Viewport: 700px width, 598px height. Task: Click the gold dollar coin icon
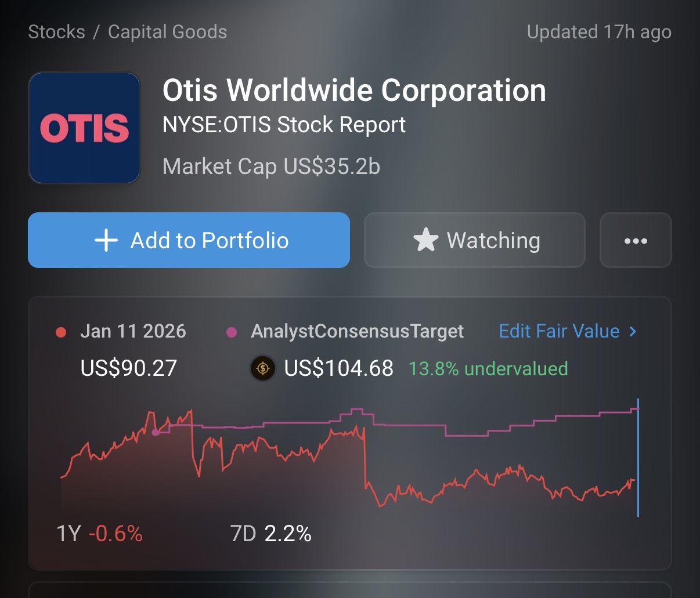[263, 368]
